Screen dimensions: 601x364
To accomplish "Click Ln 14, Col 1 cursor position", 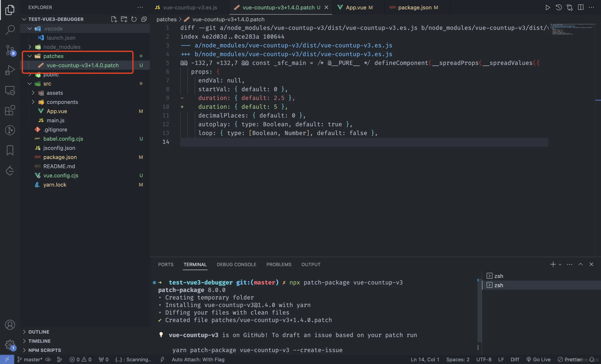I will point(425,359).
